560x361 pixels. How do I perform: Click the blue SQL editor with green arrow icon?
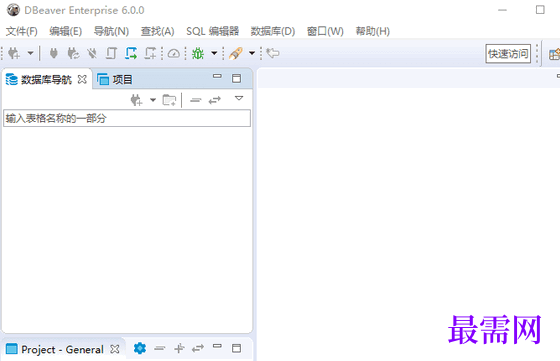coord(131,54)
